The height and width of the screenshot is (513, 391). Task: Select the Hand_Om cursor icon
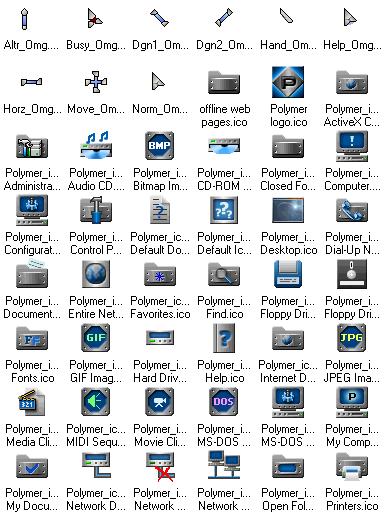286,16
